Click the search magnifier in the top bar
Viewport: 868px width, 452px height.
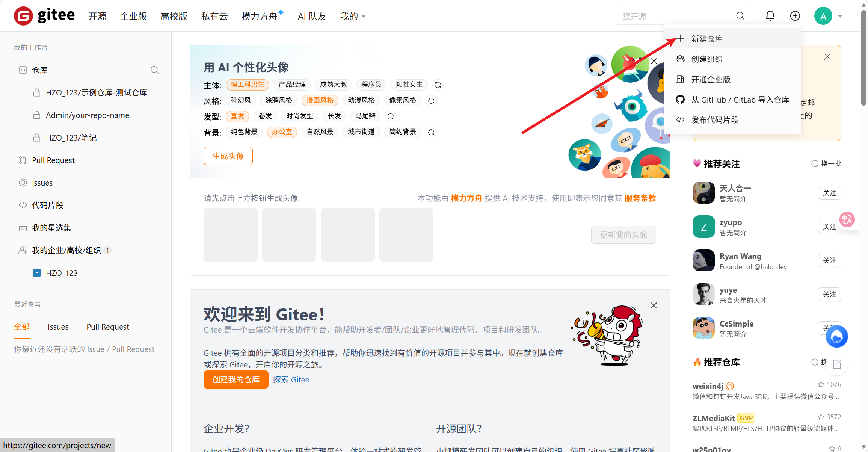click(x=739, y=16)
